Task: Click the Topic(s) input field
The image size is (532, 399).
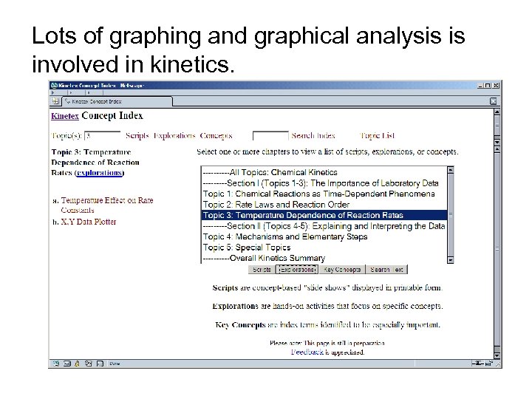Action: 103,136
